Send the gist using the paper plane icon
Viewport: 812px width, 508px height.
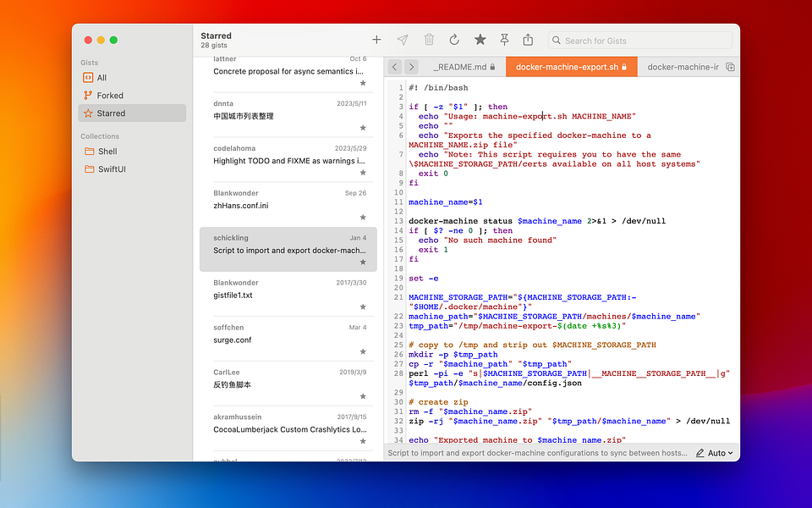click(403, 39)
